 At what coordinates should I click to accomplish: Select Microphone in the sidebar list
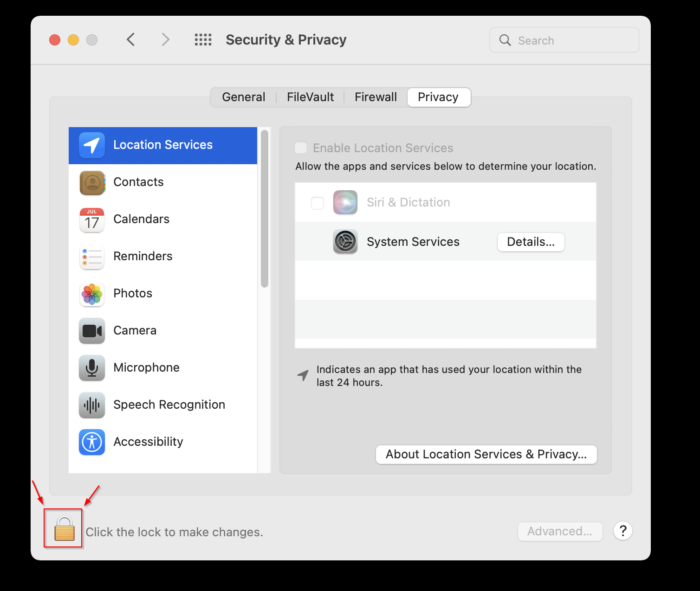(x=146, y=368)
